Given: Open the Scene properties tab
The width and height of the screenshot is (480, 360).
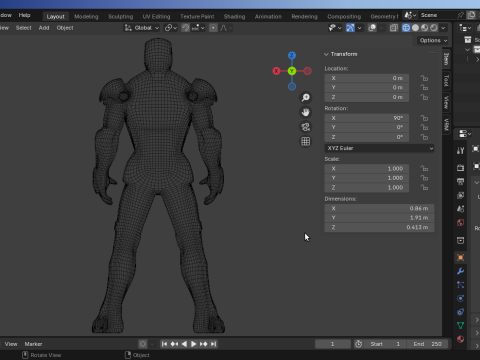Looking at the screenshot, I should (x=460, y=209).
